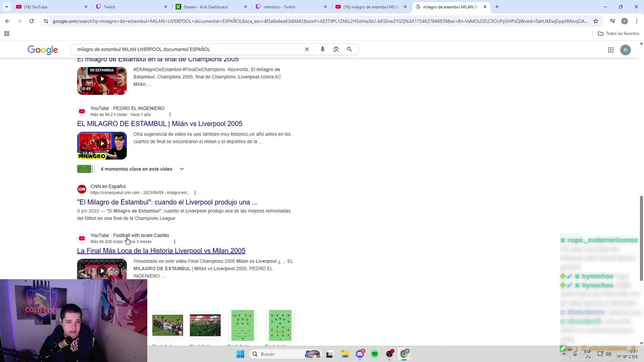
Task: Close the natrolocc - Twitch tab
Action: click(x=326, y=7)
